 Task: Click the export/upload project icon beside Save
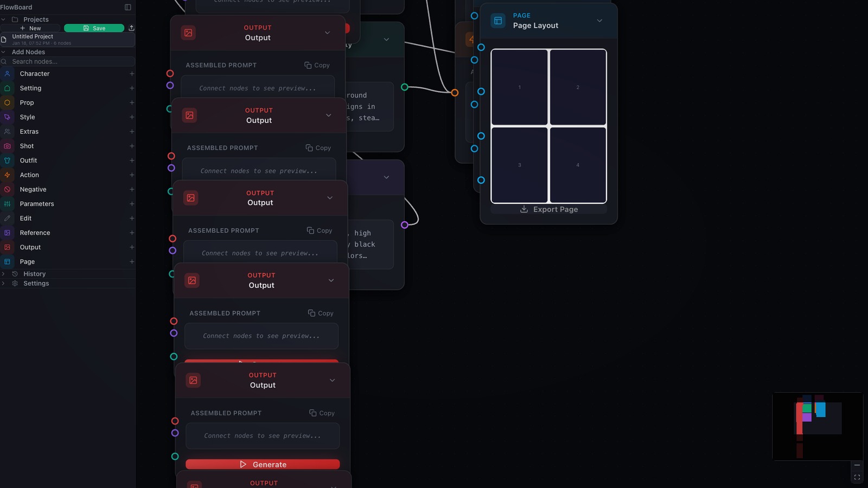click(131, 28)
